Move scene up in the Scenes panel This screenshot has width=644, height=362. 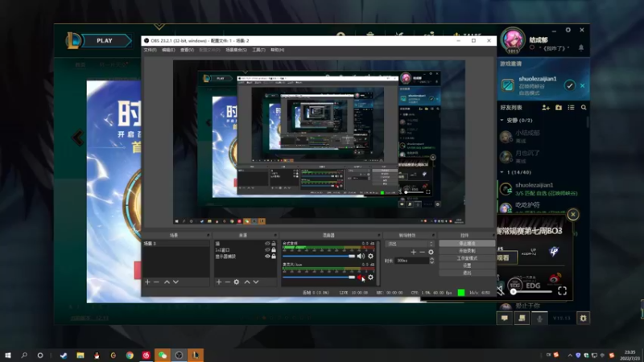coord(167,282)
